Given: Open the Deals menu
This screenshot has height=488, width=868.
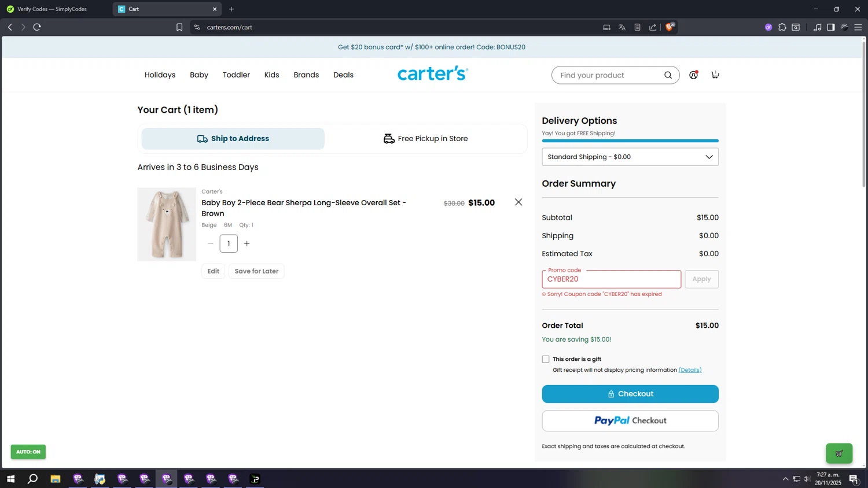Looking at the screenshot, I should click(343, 75).
